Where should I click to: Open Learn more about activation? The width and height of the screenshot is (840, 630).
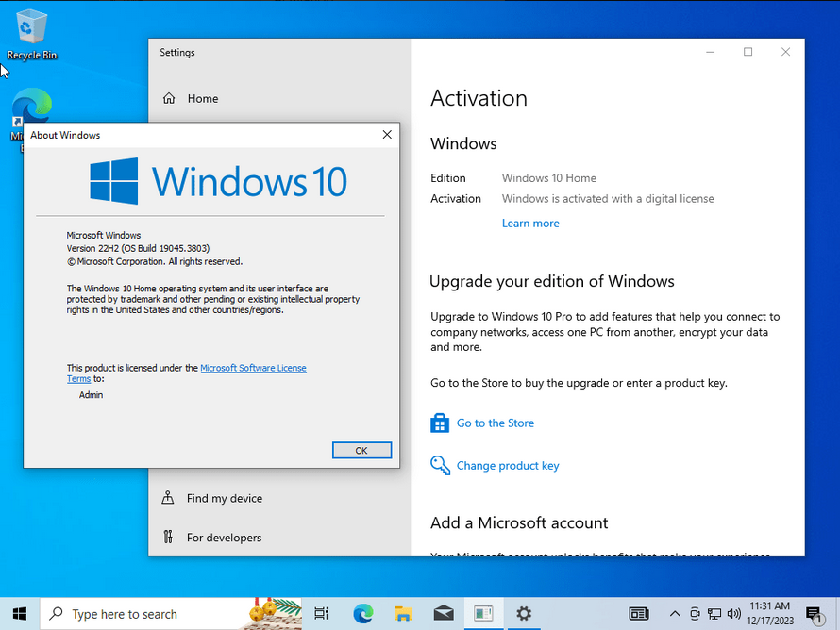pyautogui.click(x=530, y=224)
